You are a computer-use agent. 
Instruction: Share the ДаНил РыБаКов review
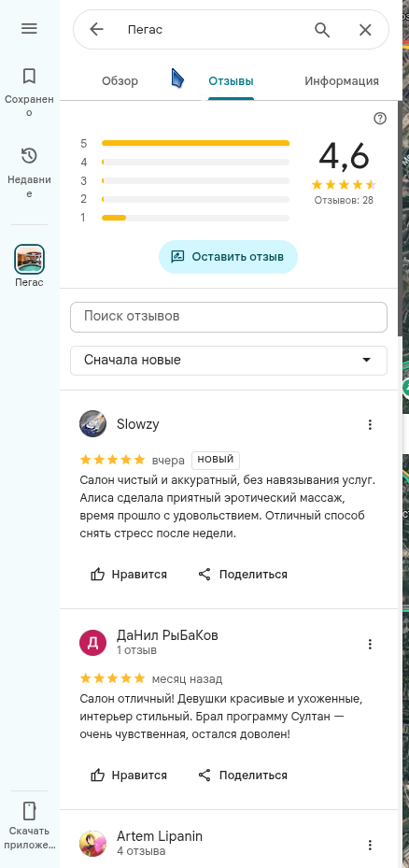pyautogui.click(x=243, y=775)
